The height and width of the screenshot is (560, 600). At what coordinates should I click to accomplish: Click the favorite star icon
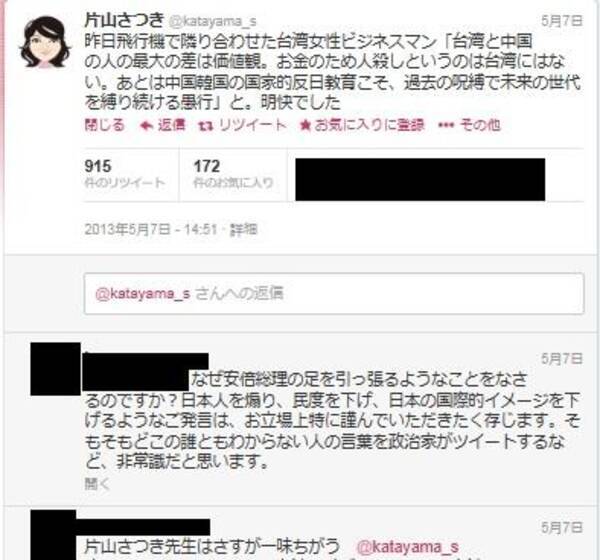pos(305,125)
